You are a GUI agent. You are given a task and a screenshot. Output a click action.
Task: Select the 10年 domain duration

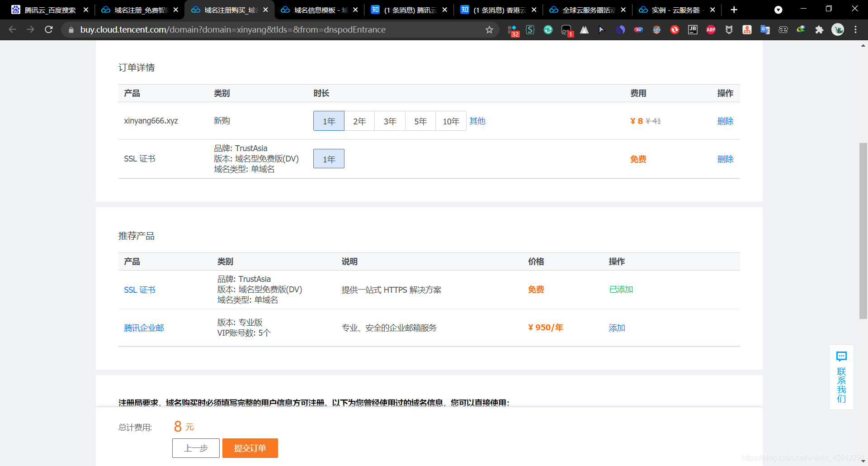(451, 121)
